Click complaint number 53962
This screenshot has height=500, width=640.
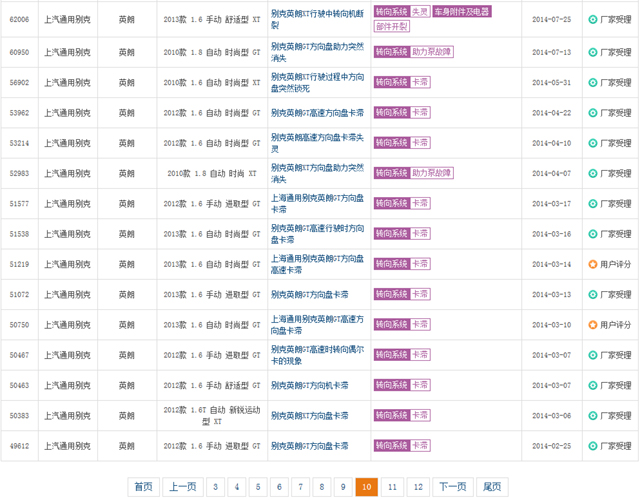[x=19, y=113]
